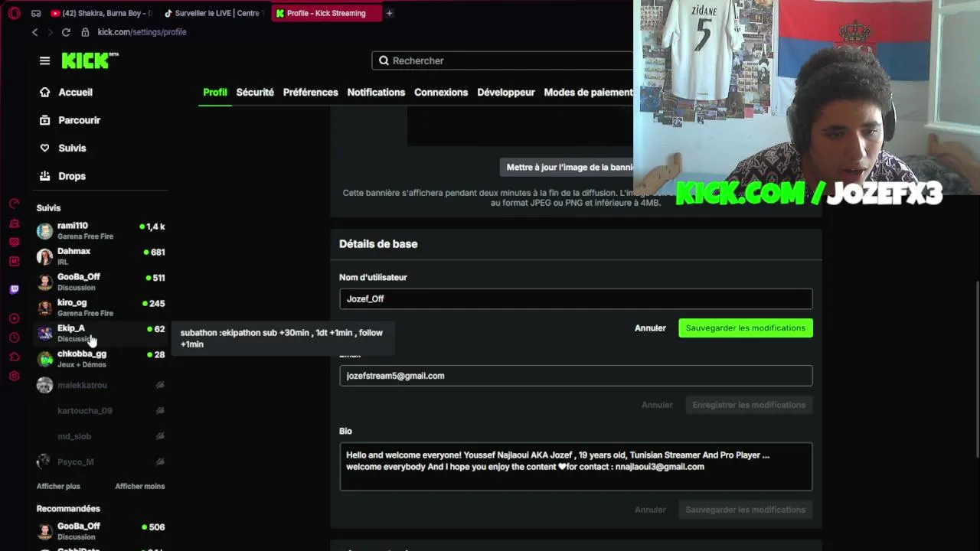Open rami110 channel avatar
This screenshot has width=980, height=551.
pos(44,230)
